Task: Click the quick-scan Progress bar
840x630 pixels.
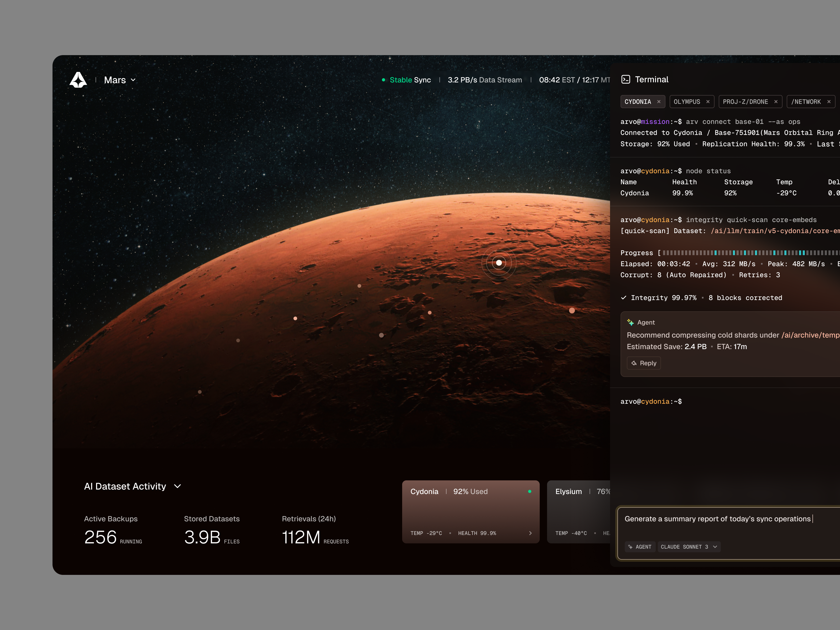Action: click(751, 253)
